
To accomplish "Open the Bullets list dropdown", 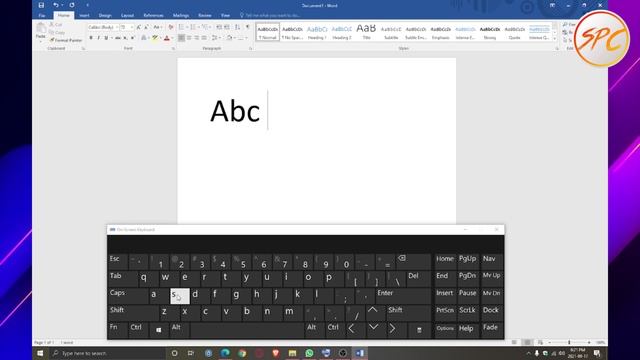I will (187, 27).
